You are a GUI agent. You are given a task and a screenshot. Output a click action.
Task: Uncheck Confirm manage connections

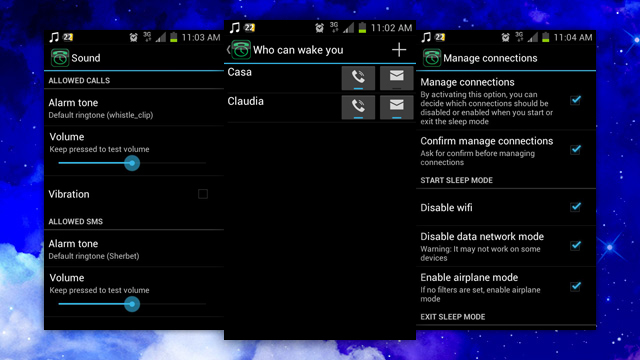point(576,149)
